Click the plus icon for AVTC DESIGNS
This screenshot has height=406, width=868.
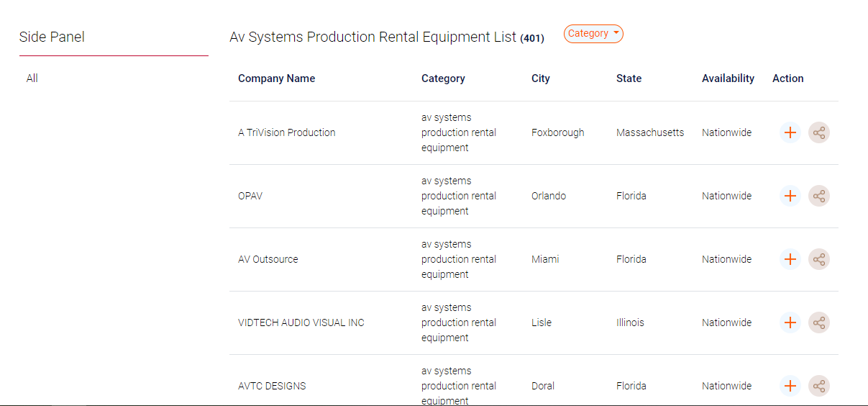coord(790,386)
